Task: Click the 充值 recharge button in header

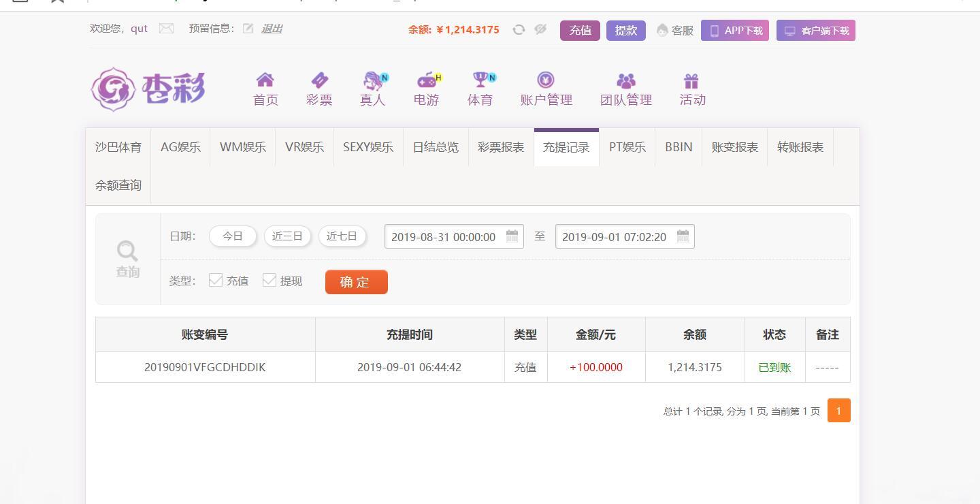Action: pyautogui.click(x=581, y=31)
